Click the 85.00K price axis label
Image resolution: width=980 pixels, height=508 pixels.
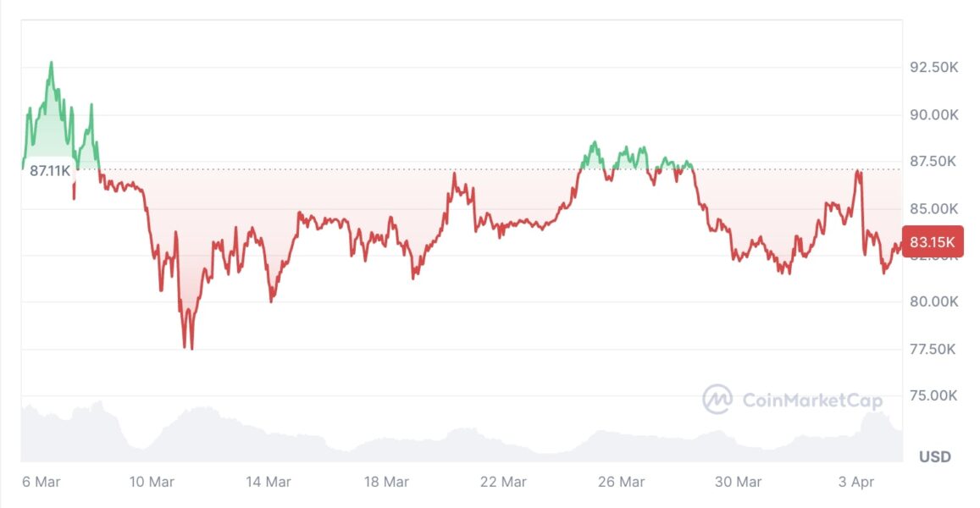[933, 208]
